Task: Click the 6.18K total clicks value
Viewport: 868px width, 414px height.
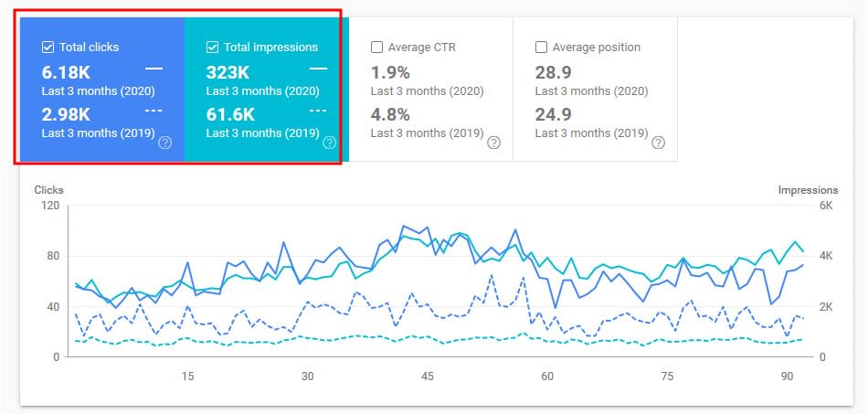Action: [66, 72]
